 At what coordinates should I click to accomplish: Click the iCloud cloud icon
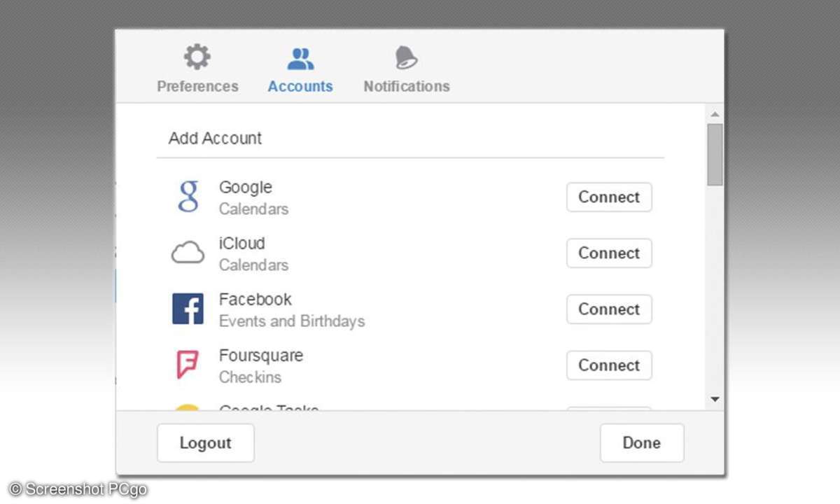click(x=188, y=253)
